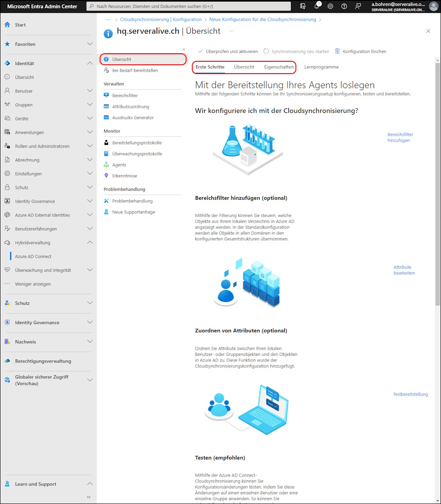Expand the Geräte section
The width and height of the screenshot is (441, 504).
(90, 119)
